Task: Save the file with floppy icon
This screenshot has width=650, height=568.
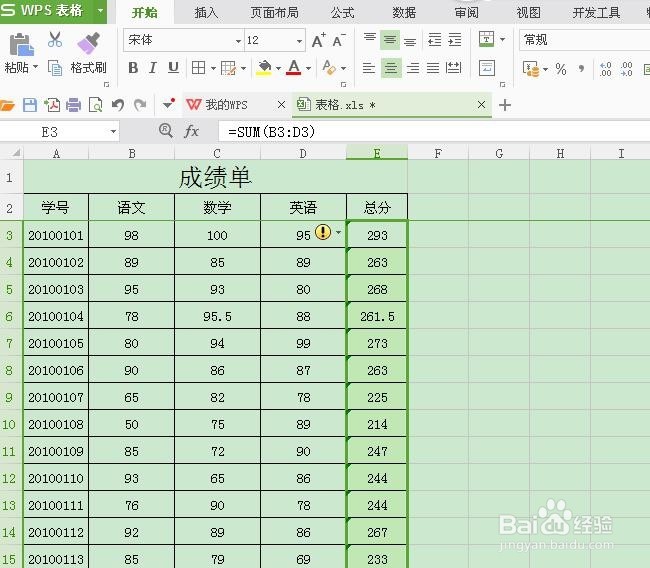Action: [30, 105]
